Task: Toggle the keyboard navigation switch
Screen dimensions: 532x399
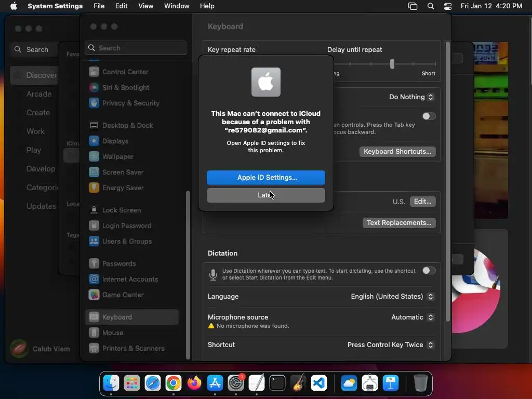Action: 429,116
